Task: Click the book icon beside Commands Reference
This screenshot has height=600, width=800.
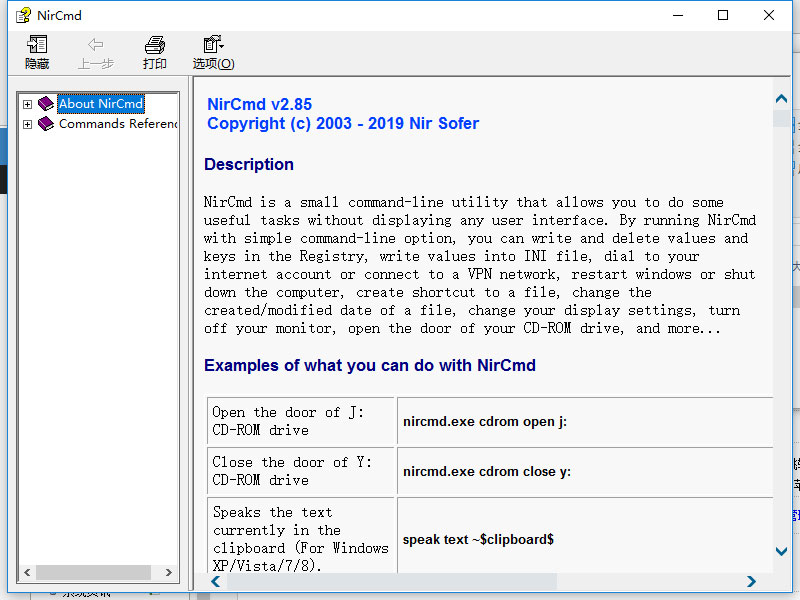Action: click(x=46, y=124)
